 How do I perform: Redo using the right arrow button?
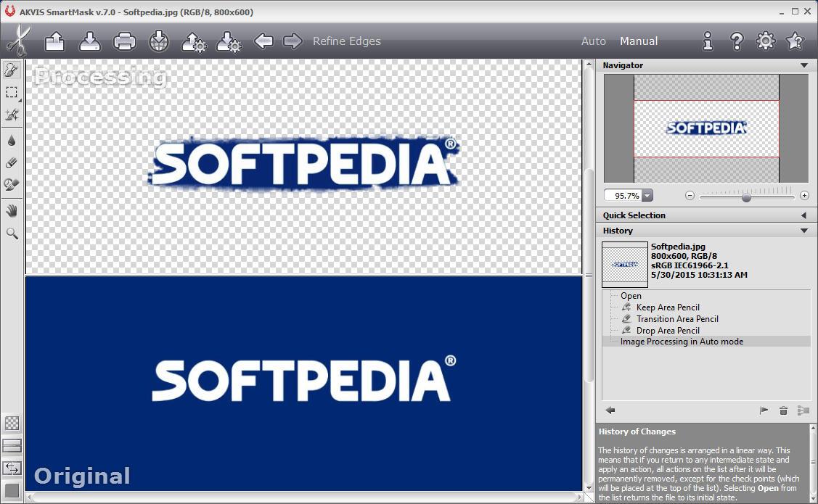(293, 41)
